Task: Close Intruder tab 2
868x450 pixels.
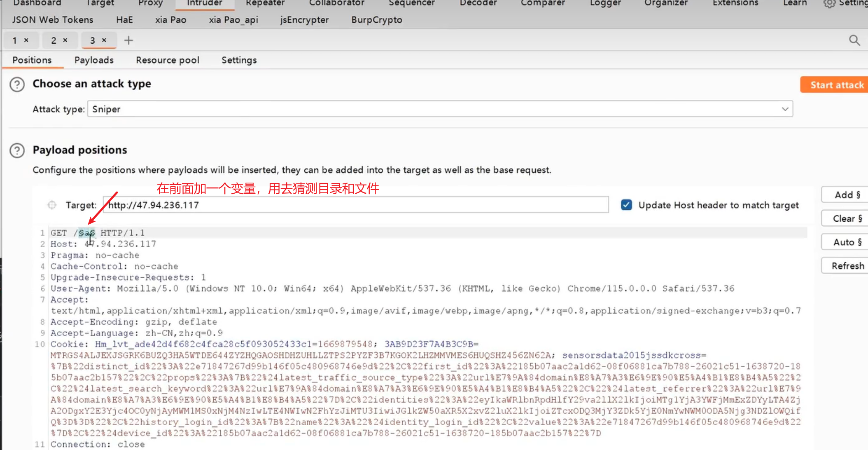Action: point(65,40)
